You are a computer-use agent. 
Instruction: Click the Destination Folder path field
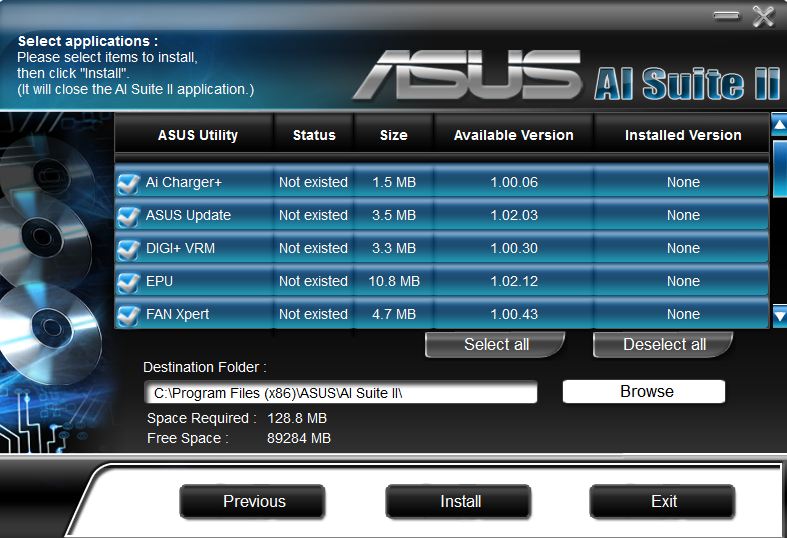[341, 392]
